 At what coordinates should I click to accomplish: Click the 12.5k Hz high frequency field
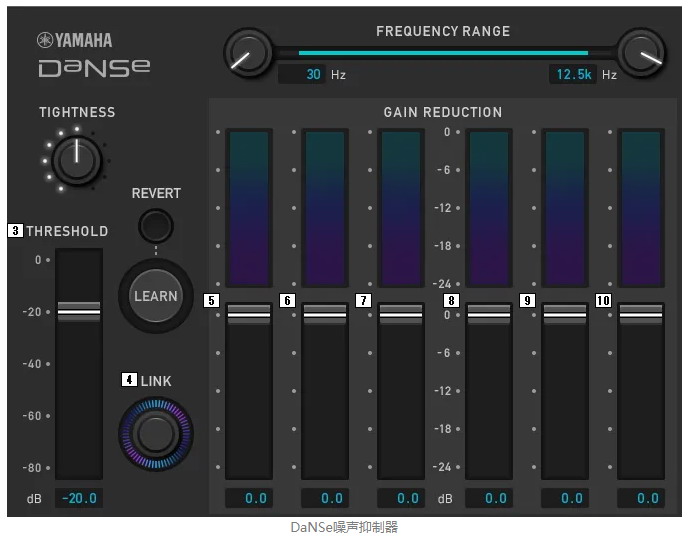(572, 74)
